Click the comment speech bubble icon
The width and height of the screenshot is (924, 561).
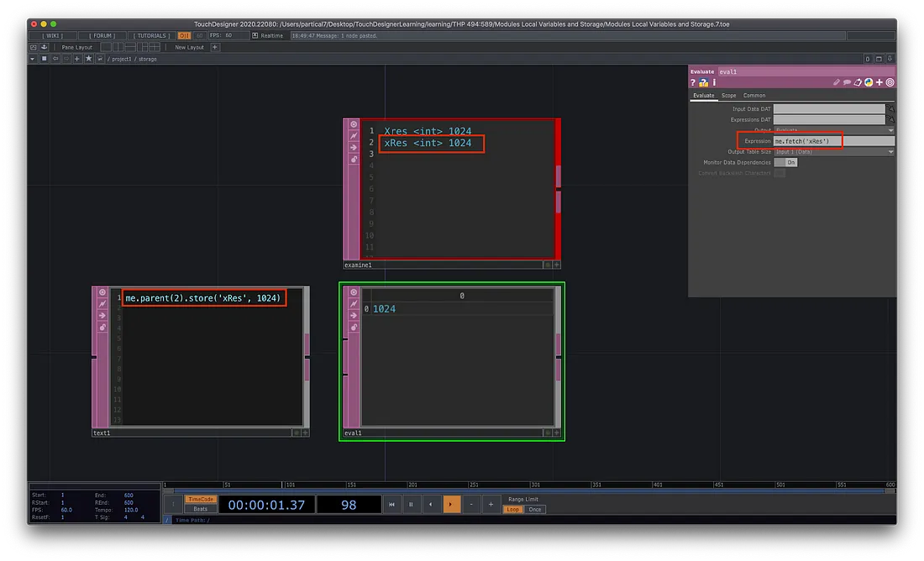847,82
